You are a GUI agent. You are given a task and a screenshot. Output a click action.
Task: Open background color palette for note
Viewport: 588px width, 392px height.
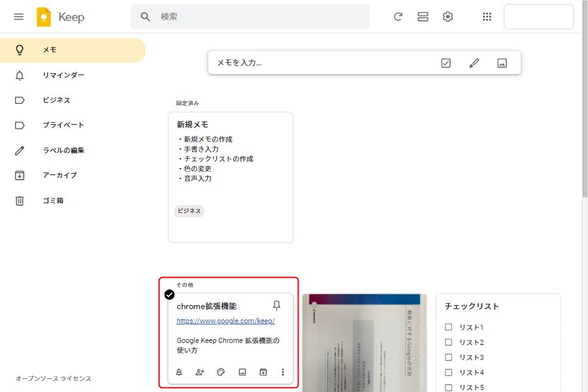[x=221, y=372]
